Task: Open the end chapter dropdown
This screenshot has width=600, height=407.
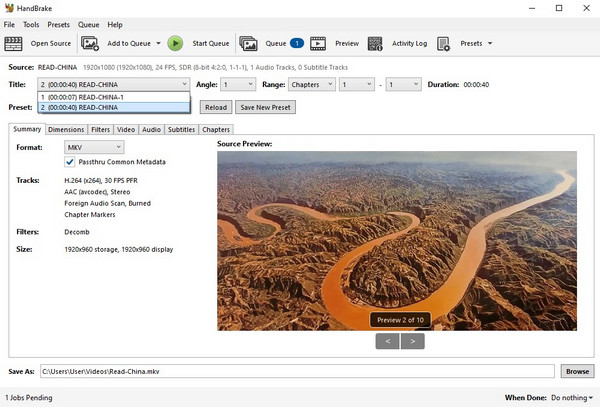Action: (404, 85)
